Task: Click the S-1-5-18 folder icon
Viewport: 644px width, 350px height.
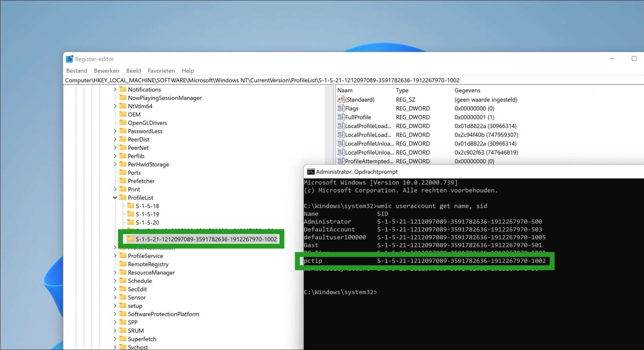Action: (x=131, y=206)
